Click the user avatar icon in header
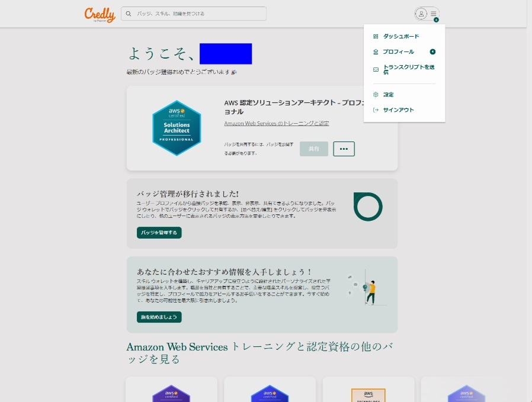This screenshot has height=402, width=532. [421, 14]
